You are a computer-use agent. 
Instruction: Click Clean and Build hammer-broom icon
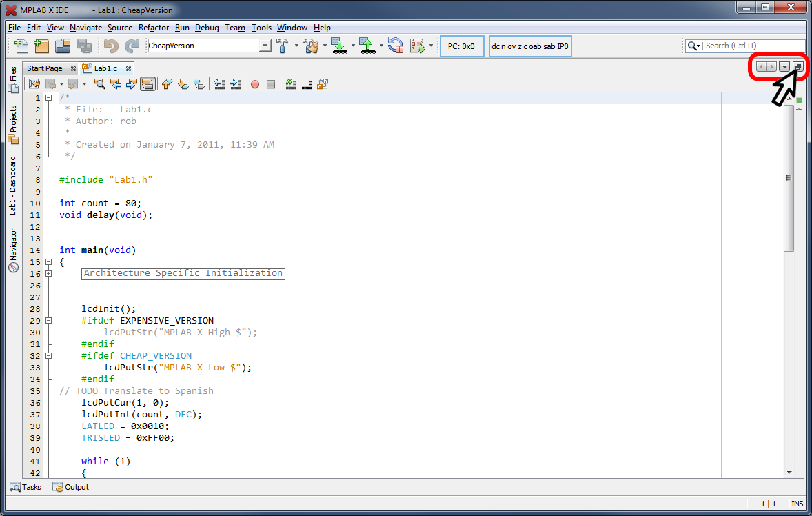(x=311, y=46)
